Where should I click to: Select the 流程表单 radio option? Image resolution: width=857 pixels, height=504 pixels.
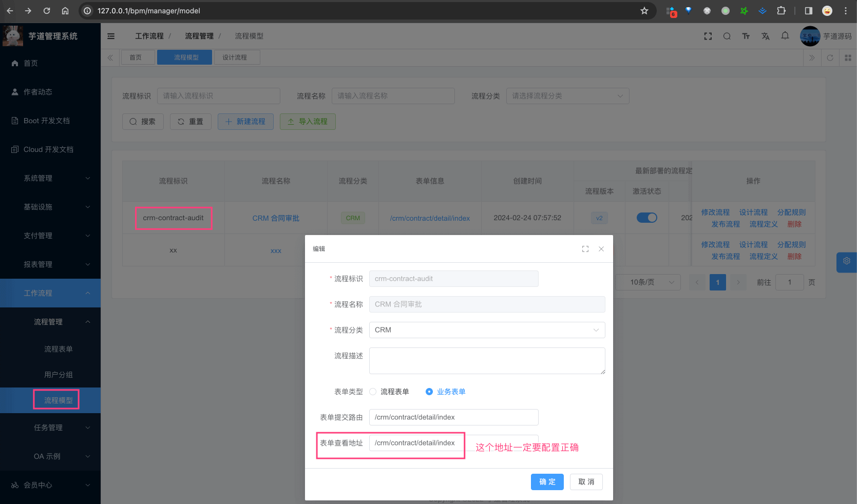pyautogui.click(x=372, y=391)
